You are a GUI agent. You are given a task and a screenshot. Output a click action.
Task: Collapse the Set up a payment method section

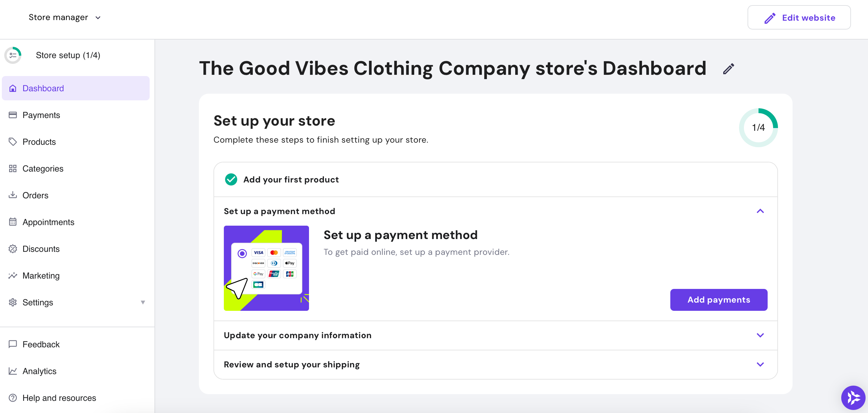760,211
